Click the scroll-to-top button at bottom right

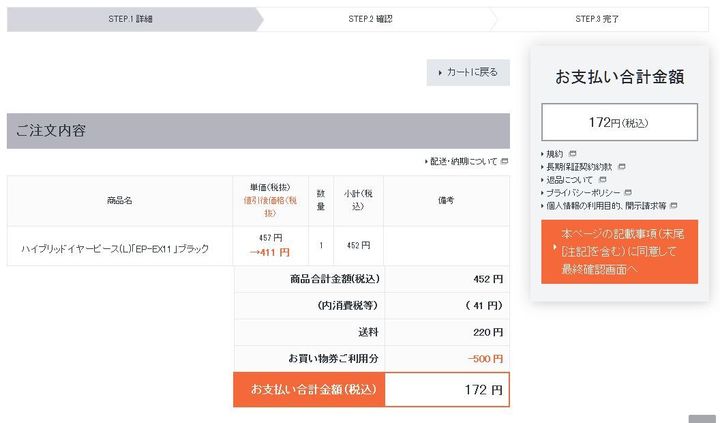coord(702,419)
